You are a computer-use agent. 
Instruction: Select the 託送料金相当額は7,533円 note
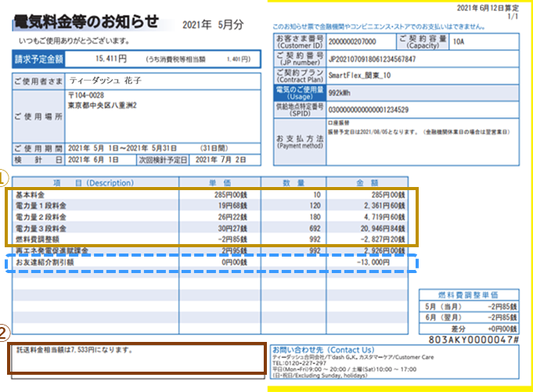click(74, 350)
